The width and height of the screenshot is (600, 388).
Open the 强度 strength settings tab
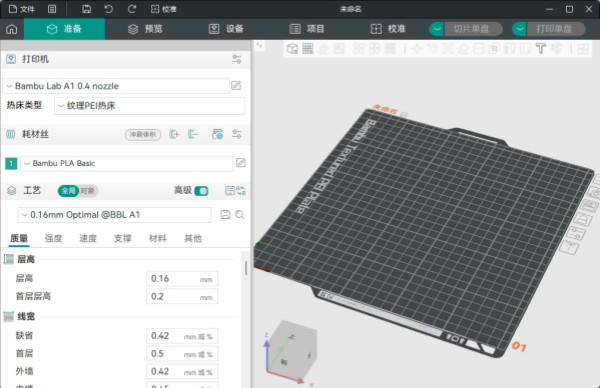[x=54, y=238]
